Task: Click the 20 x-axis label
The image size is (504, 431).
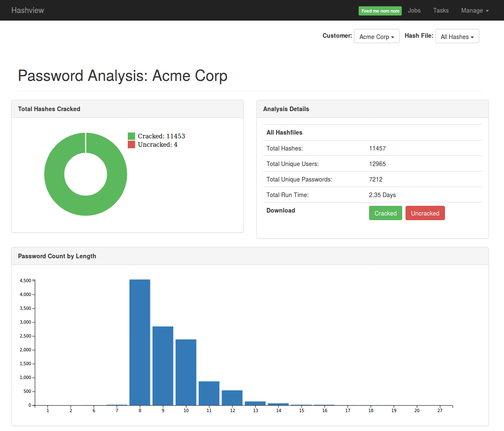Action: [417, 410]
